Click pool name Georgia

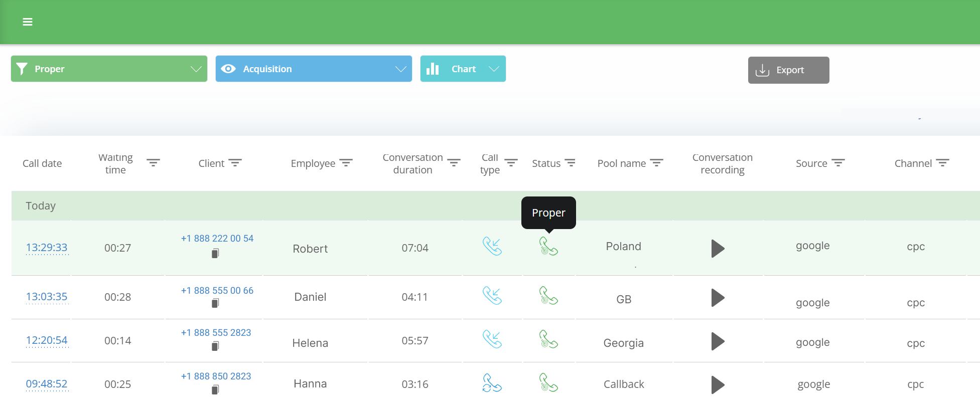(x=623, y=343)
